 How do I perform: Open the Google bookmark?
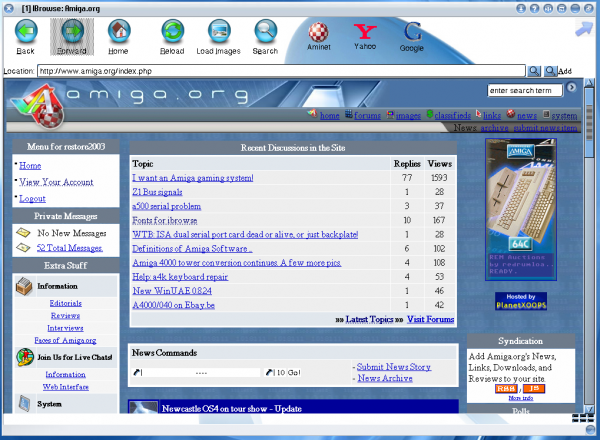(412, 37)
